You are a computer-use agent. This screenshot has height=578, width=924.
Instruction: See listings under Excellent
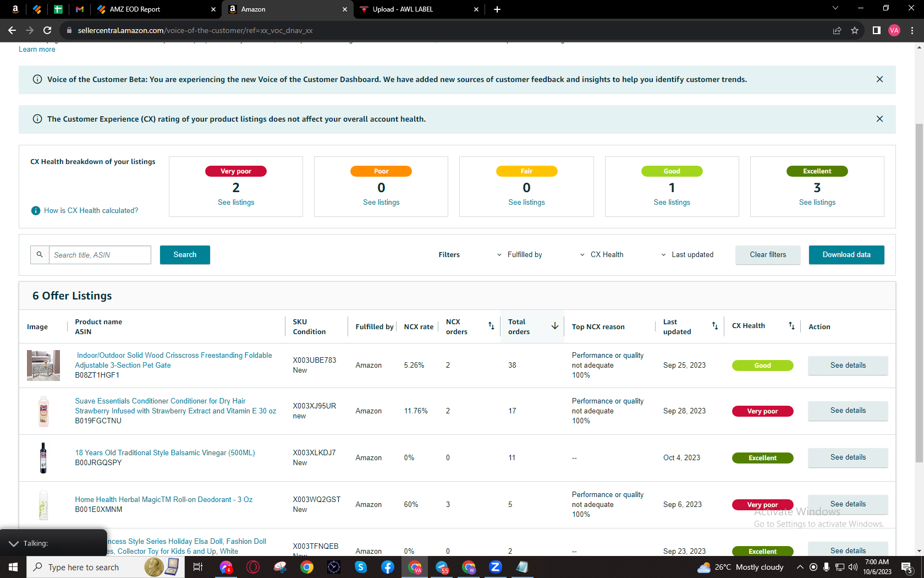pyautogui.click(x=817, y=202)
